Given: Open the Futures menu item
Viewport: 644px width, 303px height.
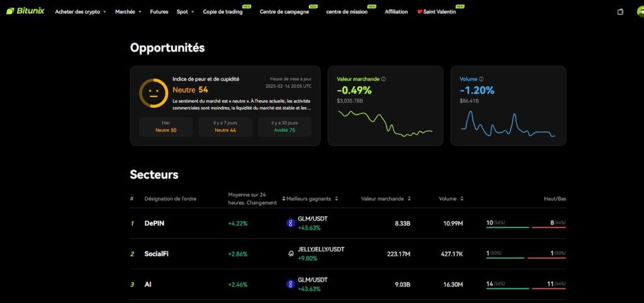Looking at the screenshot, I should (x=159, y=12).
